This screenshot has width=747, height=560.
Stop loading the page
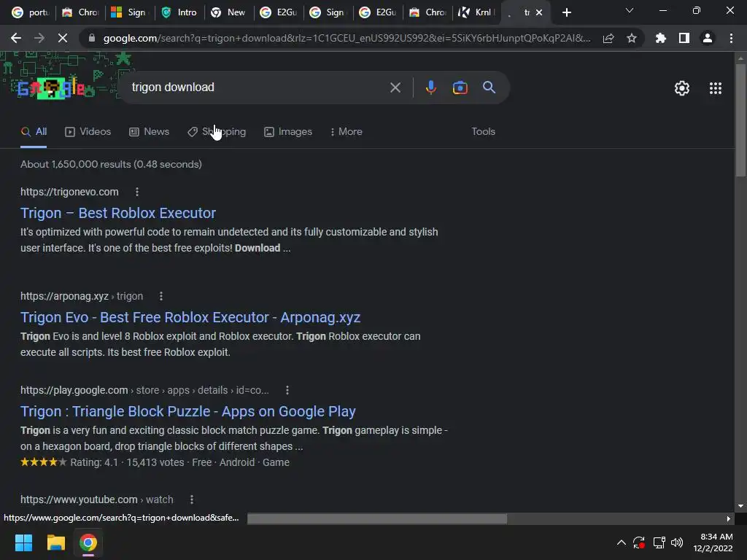[63, 38]
